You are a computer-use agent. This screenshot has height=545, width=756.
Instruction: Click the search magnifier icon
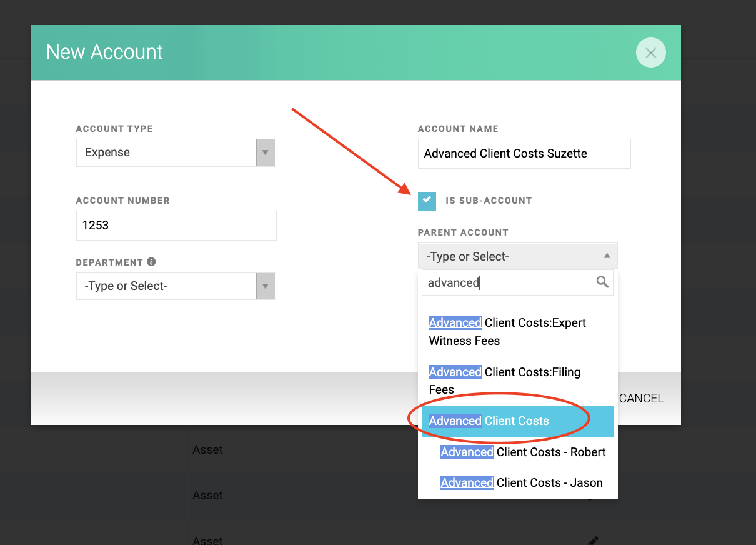(602, 282)
